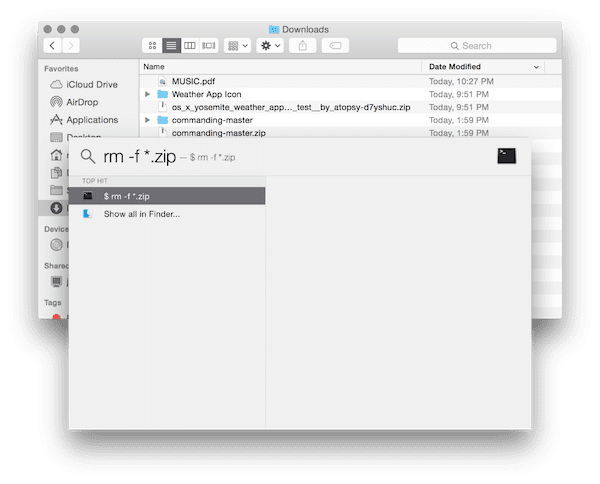Click terminal icon in top hit row

pos(88,196)
